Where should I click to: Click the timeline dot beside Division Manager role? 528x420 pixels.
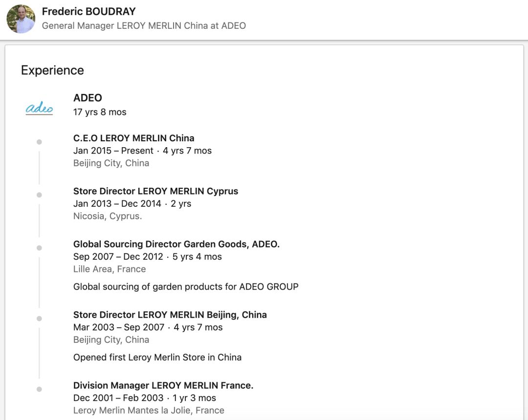(x=39, y=389)
